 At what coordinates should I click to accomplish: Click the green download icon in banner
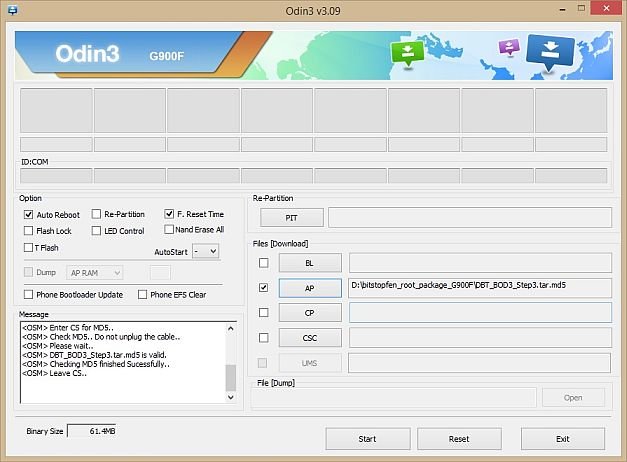[x=407, y=53]
